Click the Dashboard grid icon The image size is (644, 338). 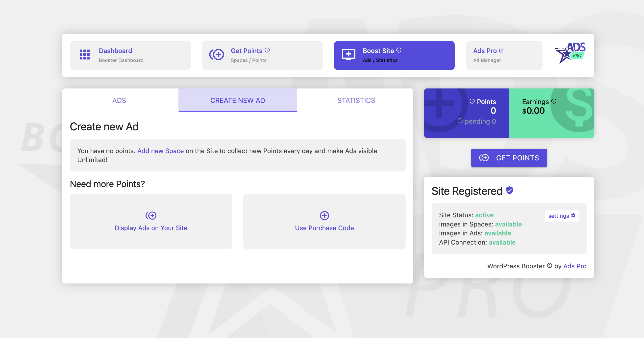point(85,55)
